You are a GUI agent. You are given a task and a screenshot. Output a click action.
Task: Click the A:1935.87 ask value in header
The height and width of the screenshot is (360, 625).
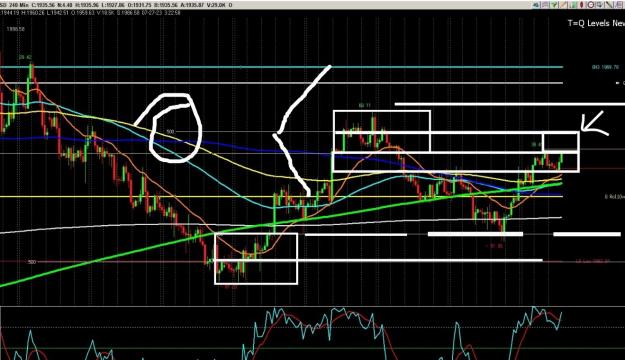point(192,5)
